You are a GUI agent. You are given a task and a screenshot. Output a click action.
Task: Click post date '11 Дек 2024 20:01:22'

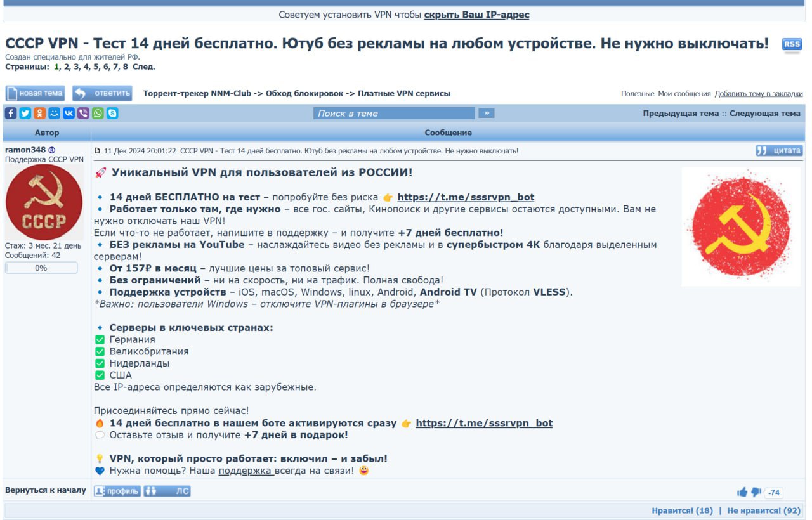pyautogui.click(x=140, y=151)
